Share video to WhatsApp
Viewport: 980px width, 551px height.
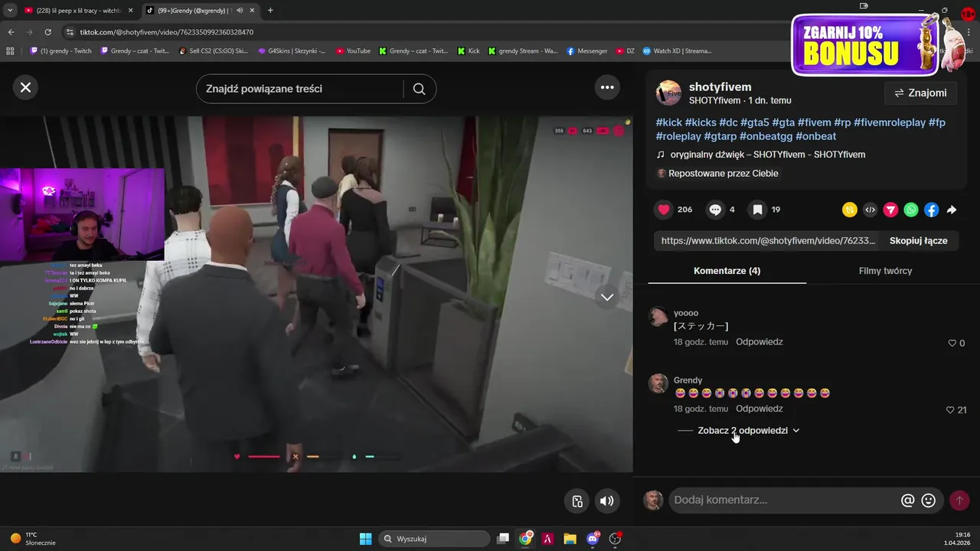(x=911, y=210)
